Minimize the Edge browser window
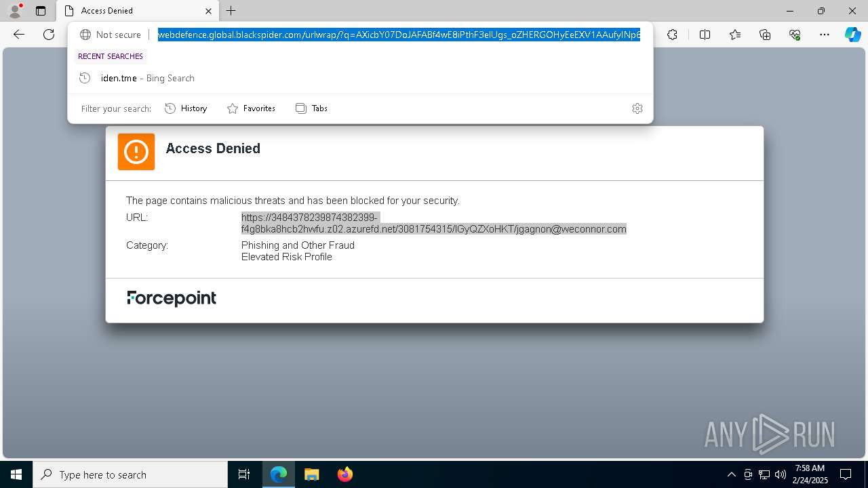Screen dimensions: 868x488 (x=790, y=11)
